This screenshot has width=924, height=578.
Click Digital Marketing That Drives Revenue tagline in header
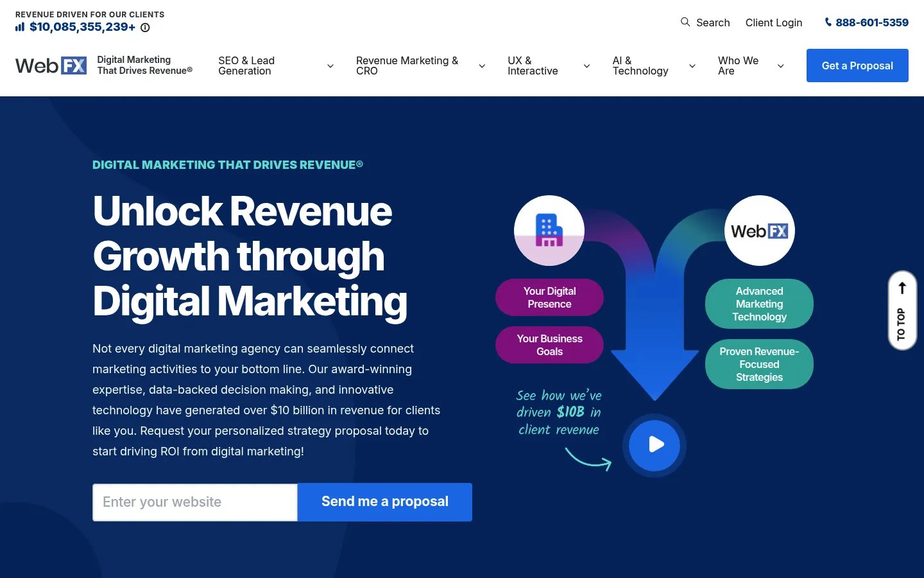tap(144, 66)
